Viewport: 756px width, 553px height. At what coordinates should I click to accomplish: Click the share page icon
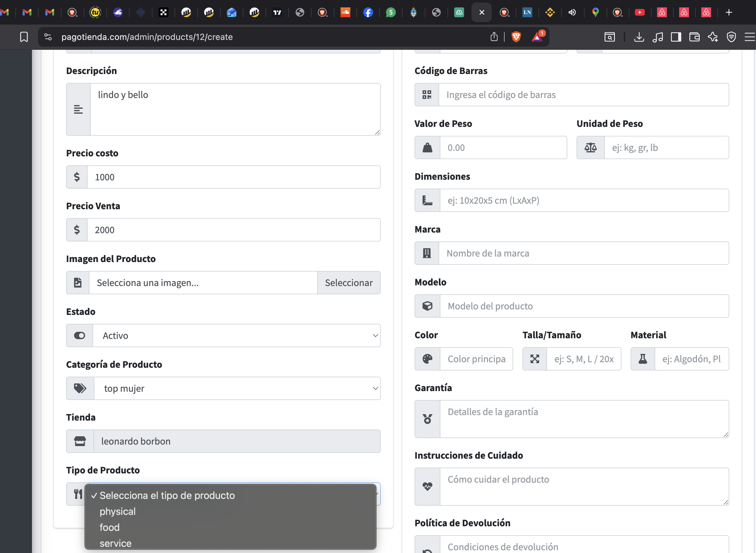click(x=494, y=37)
